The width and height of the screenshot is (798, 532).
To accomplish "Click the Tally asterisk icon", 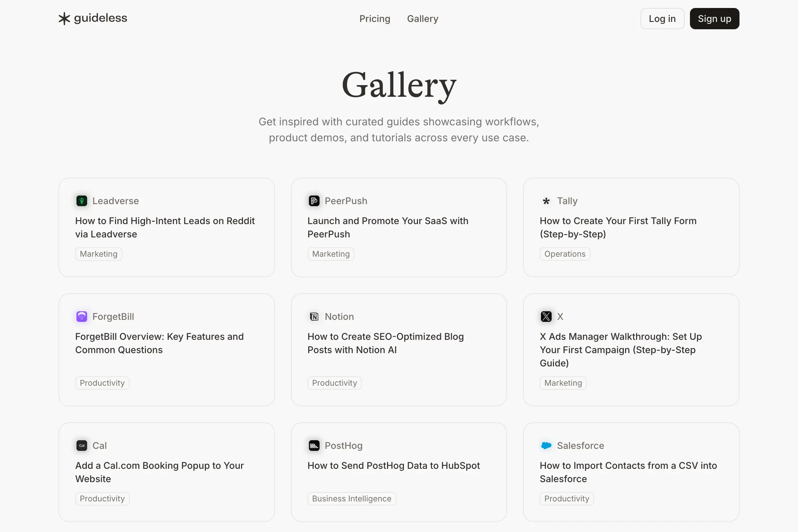I will tap(546, 201).
